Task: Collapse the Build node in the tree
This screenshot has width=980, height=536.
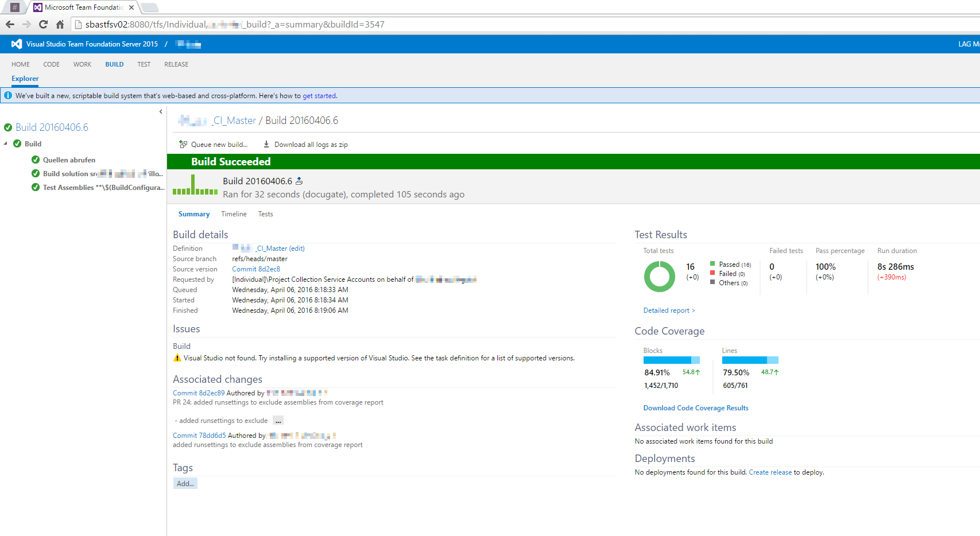Action: pyautogui.click(x=6, y=144)
